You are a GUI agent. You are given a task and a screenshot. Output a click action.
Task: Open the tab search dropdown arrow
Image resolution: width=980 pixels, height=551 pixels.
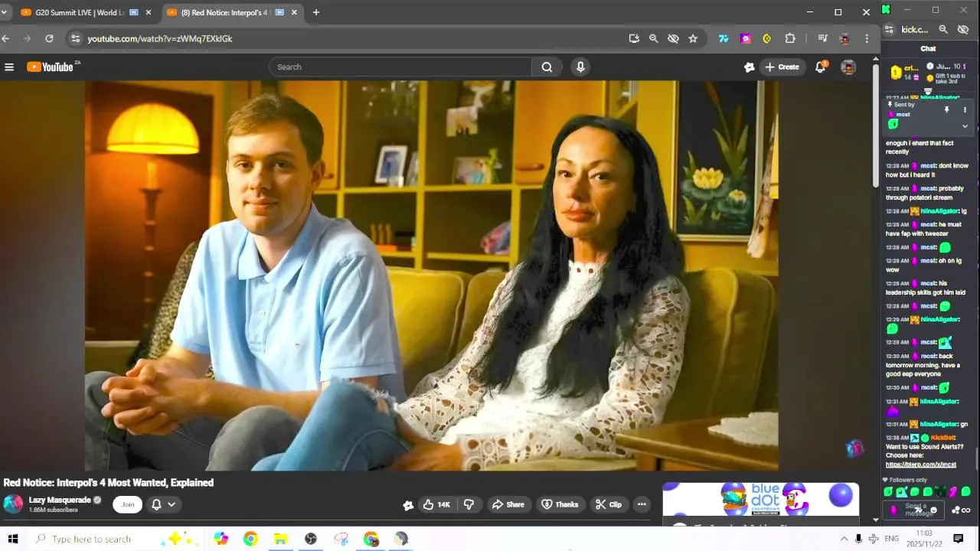point(4,12)
